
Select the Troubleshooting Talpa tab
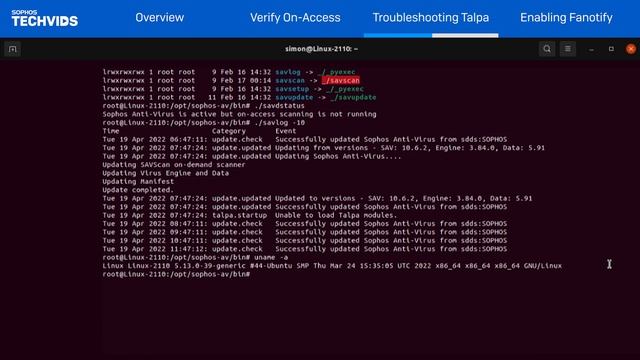click(431, 18)
